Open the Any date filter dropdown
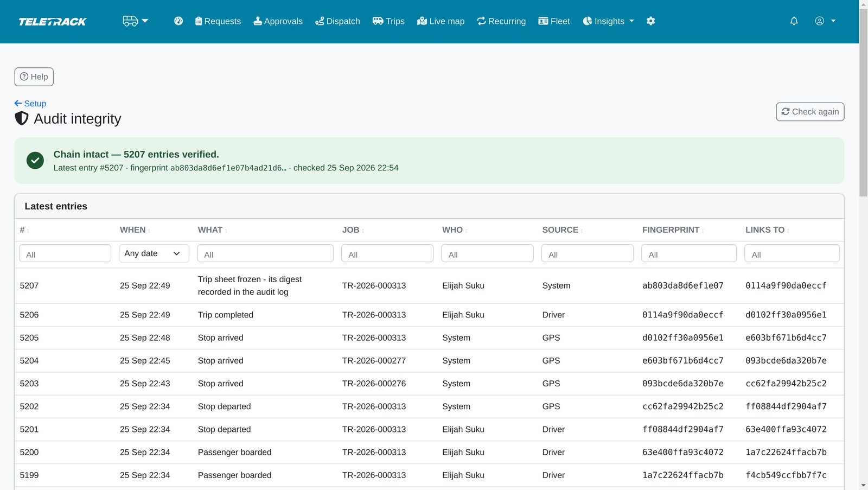The height and width of the screenshot is (490, 868). point(154,253)
